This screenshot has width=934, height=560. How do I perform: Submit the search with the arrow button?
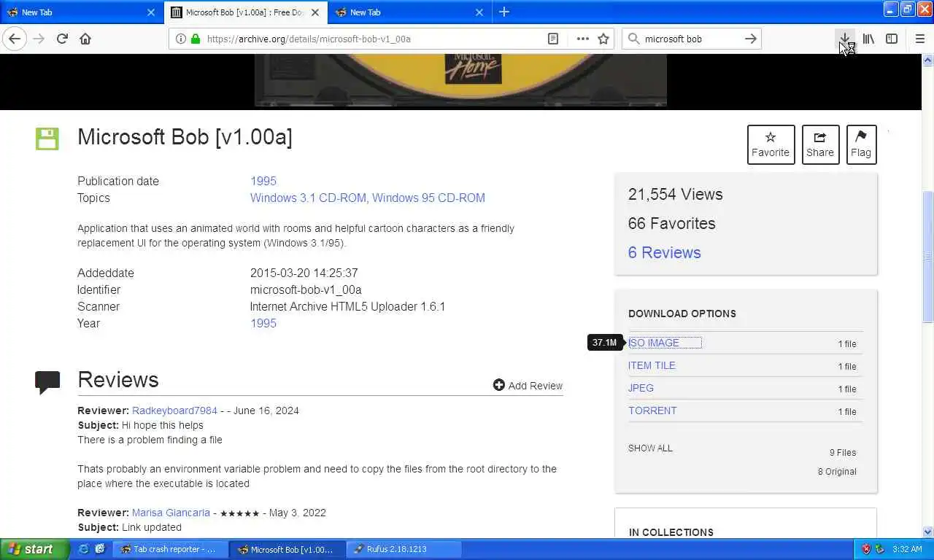750,39
